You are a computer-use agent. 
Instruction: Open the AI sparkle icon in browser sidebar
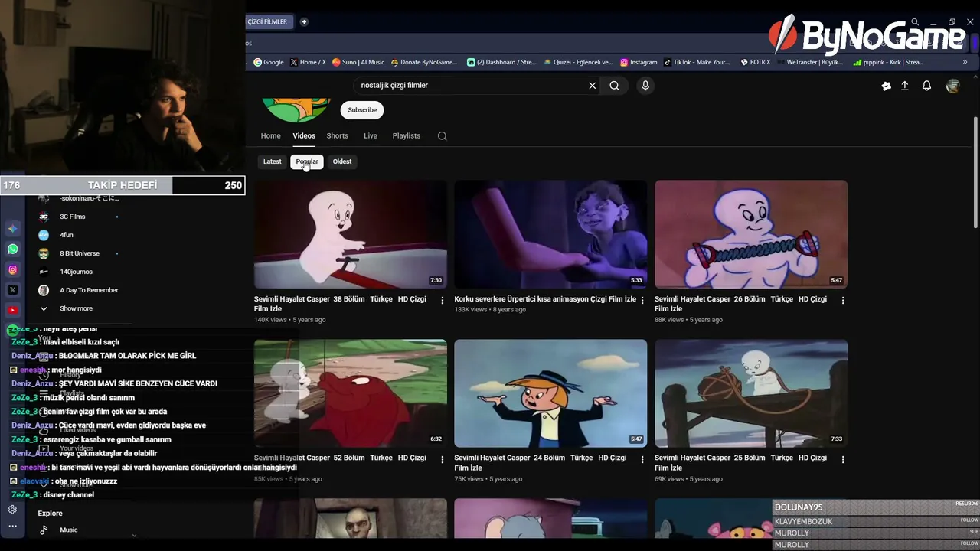12,228
